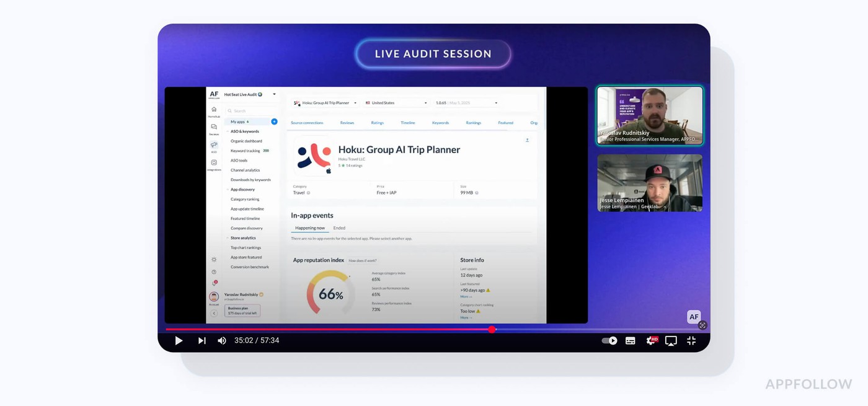Viewport: 868px width, 406px height.
Task: Open the Hoku app selector dropdown
Action: tap(325, 103)
